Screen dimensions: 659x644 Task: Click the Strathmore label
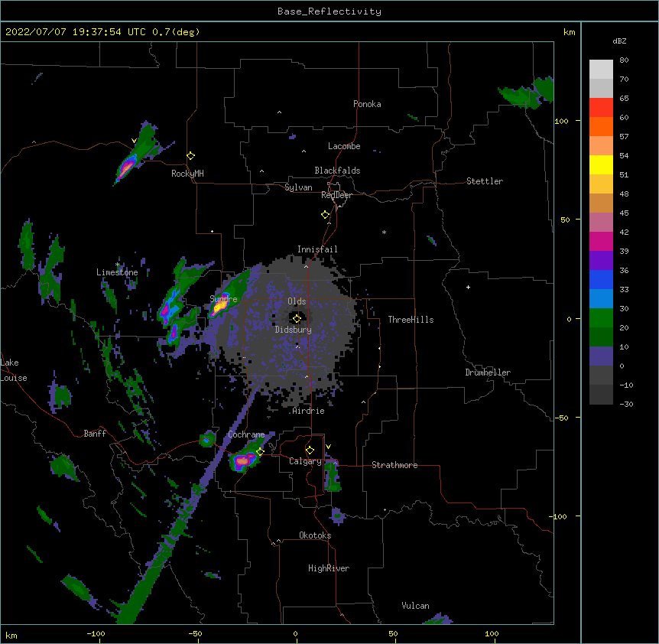pos(394,465)
